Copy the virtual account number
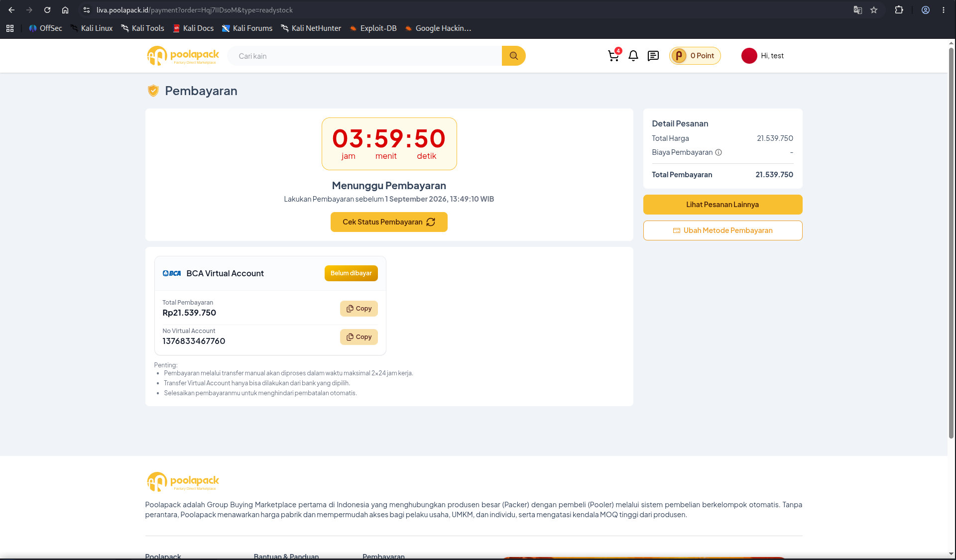This screenshot has width=956, height=560. click(x=358, y=337)
